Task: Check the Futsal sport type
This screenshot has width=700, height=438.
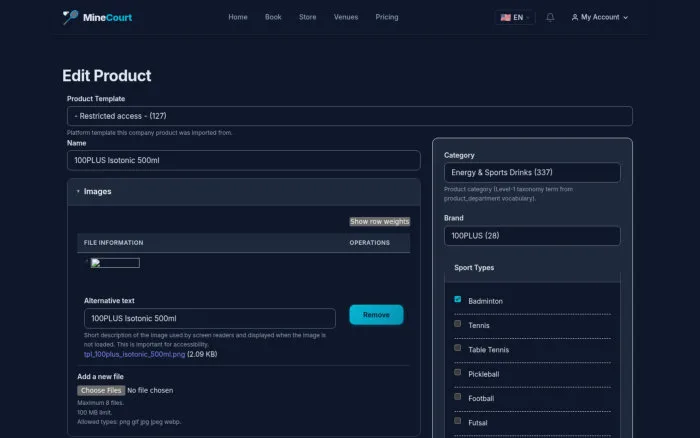Action: pos(458,421)
